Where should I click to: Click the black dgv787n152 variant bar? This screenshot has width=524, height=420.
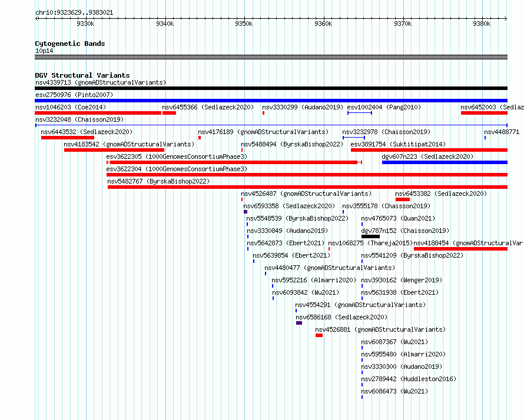click(x=370, y=236)
